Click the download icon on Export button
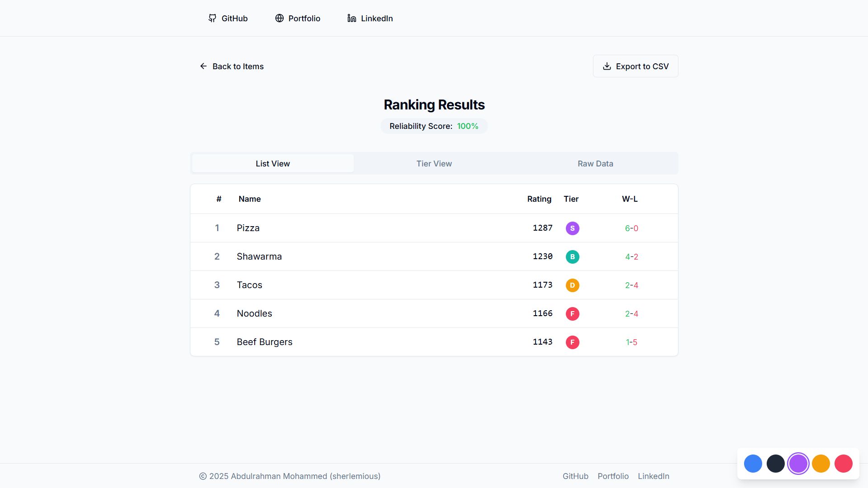The height and width of the screenshot is (488, 868). [607, 66]
